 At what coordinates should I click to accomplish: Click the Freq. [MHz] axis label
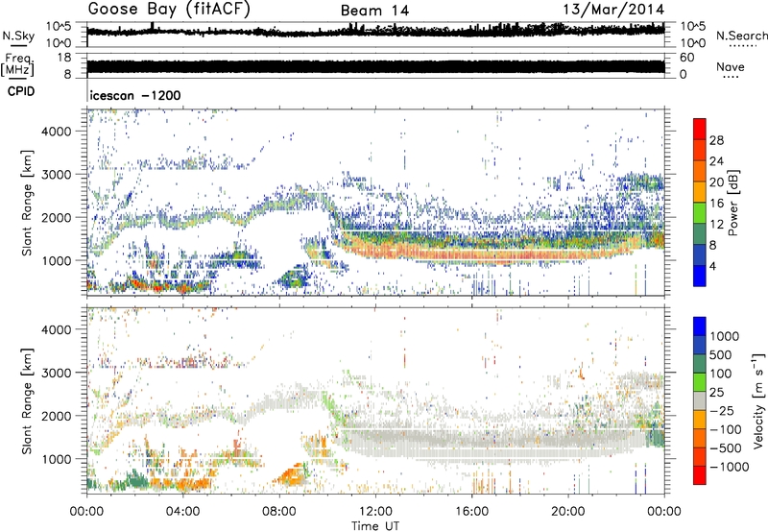tap(18, 64)
